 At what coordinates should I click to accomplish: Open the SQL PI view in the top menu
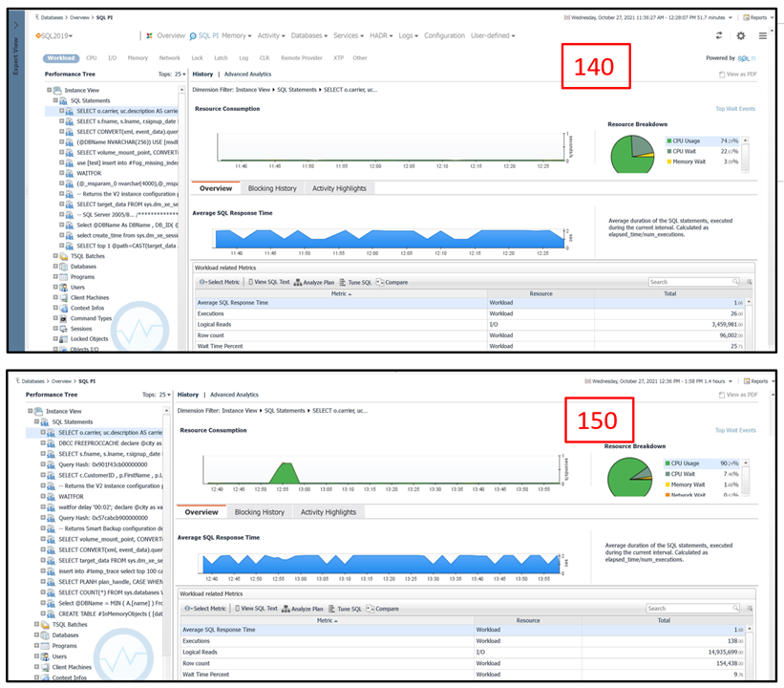pyautogui.click(x=204, y=35)
